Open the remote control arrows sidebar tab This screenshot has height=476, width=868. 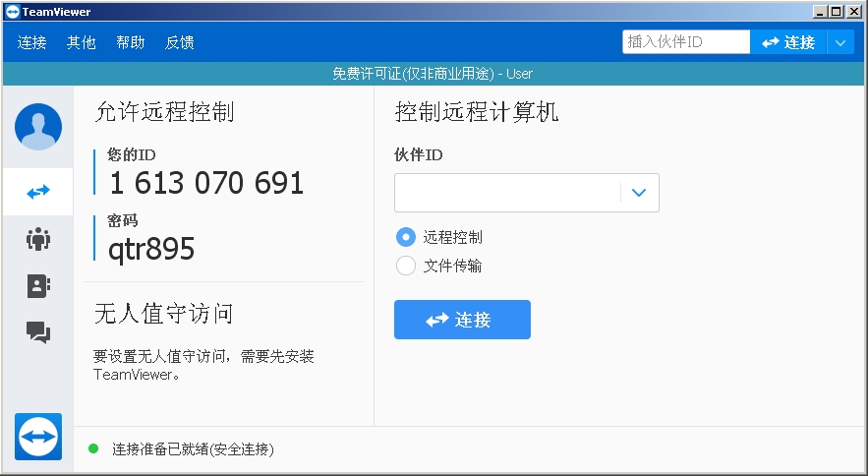coord(37,192)
